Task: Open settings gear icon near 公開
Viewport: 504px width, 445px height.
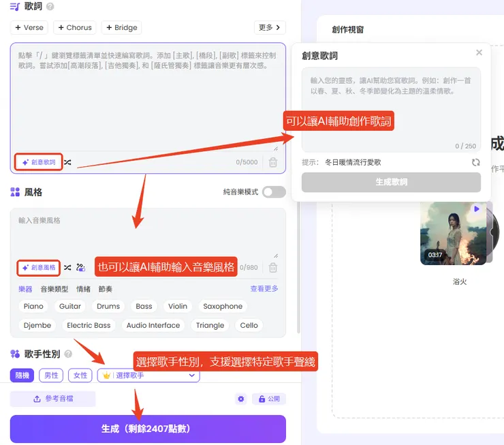Action: [240, 399]
